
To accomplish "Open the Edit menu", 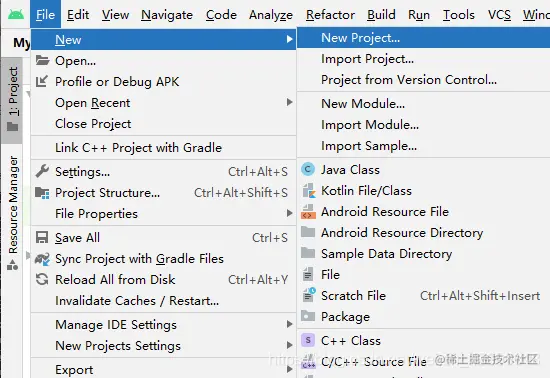I will pos(78,15).
